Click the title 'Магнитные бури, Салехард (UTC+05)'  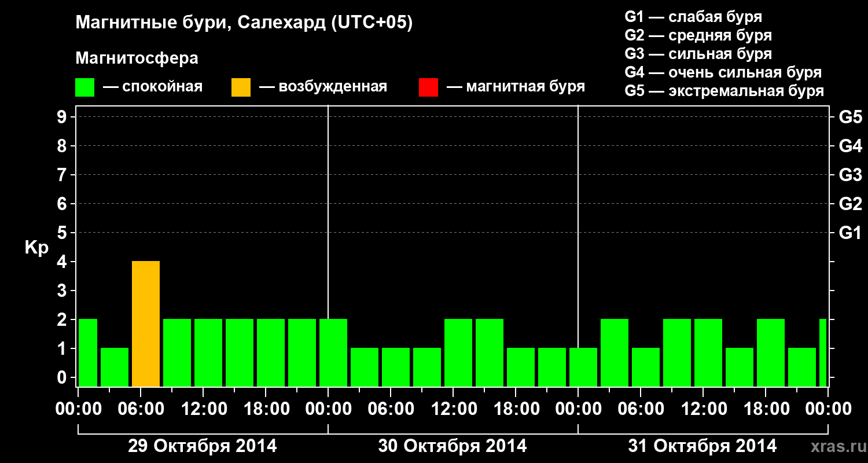244,24
